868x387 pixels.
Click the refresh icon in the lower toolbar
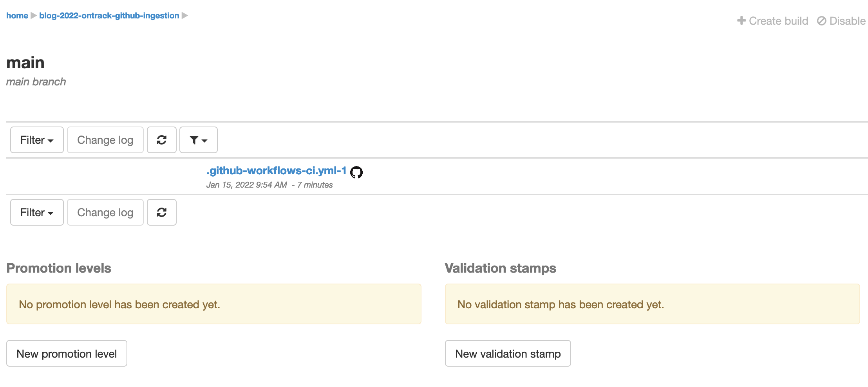pyautogui.click(x=161, y=212)
